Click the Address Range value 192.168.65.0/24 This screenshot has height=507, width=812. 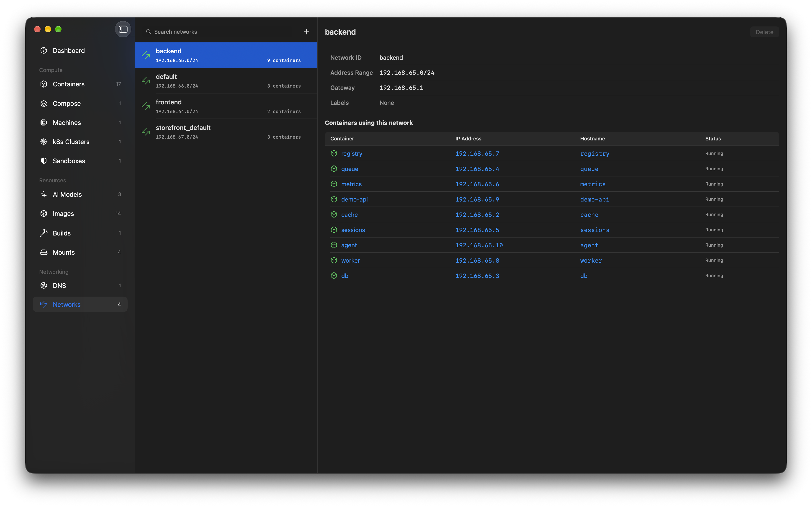(406, 73)
